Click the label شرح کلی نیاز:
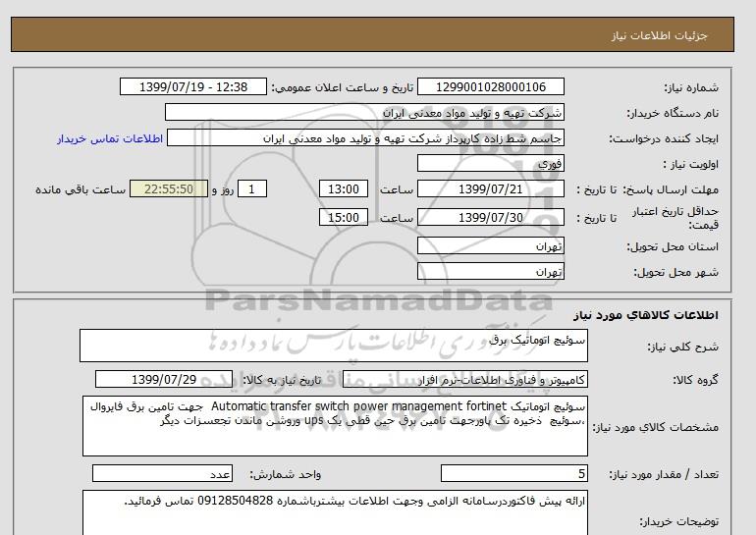 (x=682, y=347)
